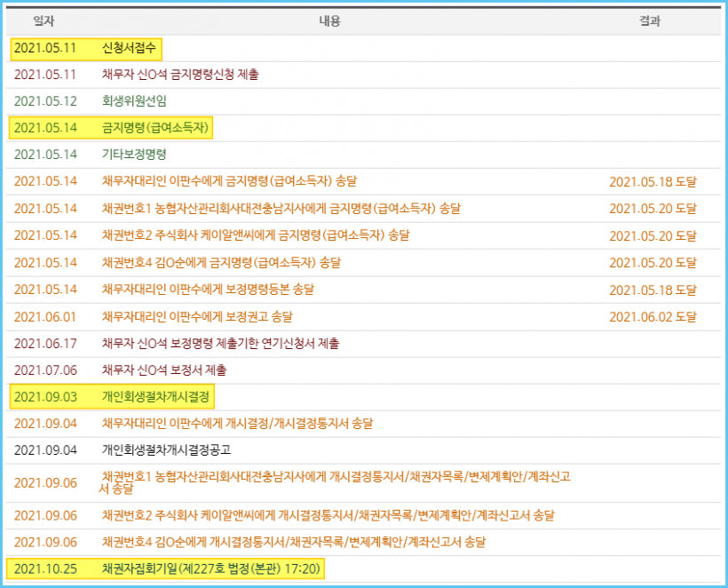Select the '회생위원선임' entry
This screenshot has width=728, height=588.
point(134,100)
